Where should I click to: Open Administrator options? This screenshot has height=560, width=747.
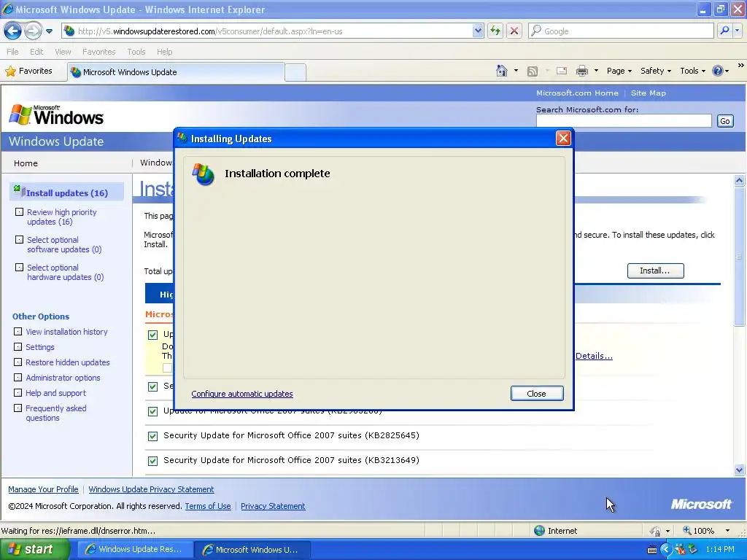click(63, 377)
